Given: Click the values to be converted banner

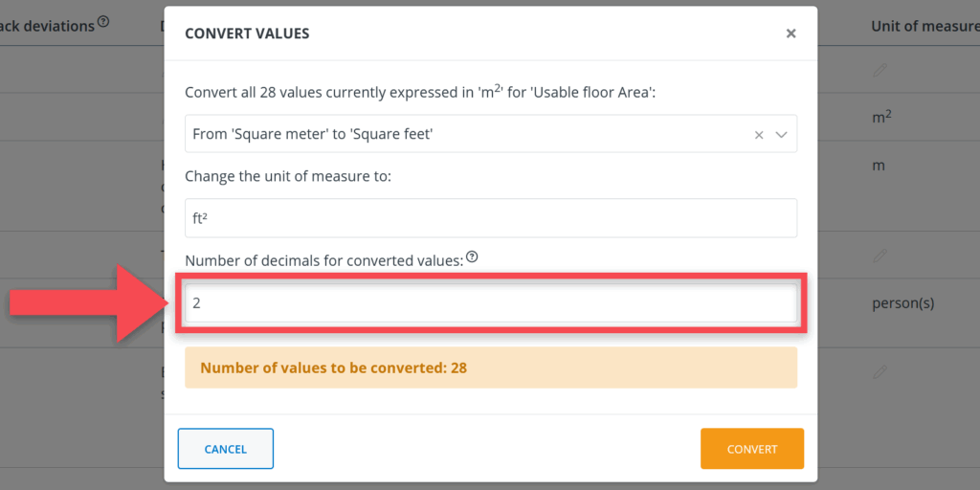Looking at the screenshot, I should coord(490,367).
